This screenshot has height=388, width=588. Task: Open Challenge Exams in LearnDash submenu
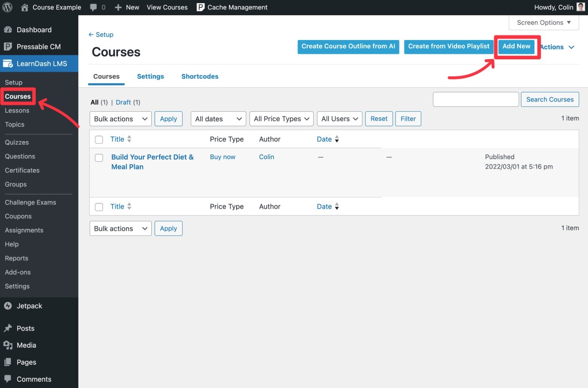[x=31, y=202]
